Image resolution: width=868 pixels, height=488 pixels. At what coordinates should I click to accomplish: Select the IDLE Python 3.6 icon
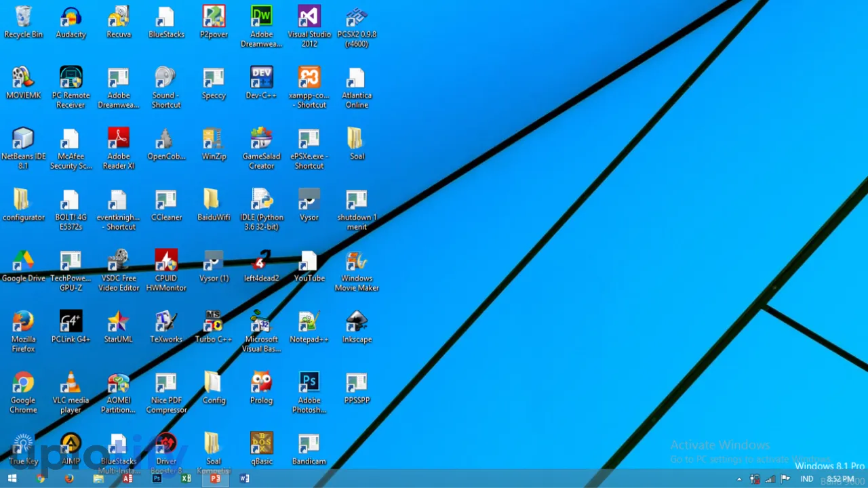tap(261, 210)
